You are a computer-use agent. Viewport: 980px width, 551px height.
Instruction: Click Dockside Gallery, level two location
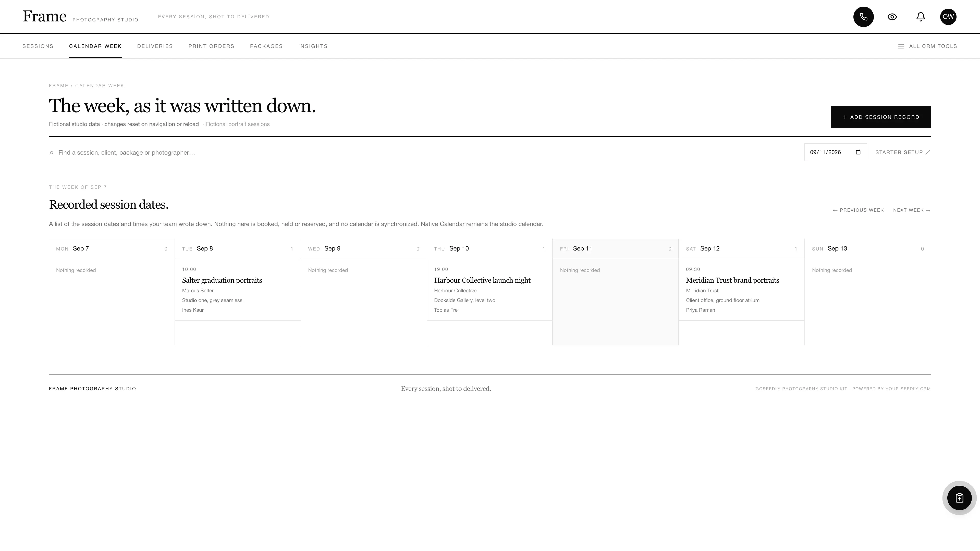click(464, 300)
